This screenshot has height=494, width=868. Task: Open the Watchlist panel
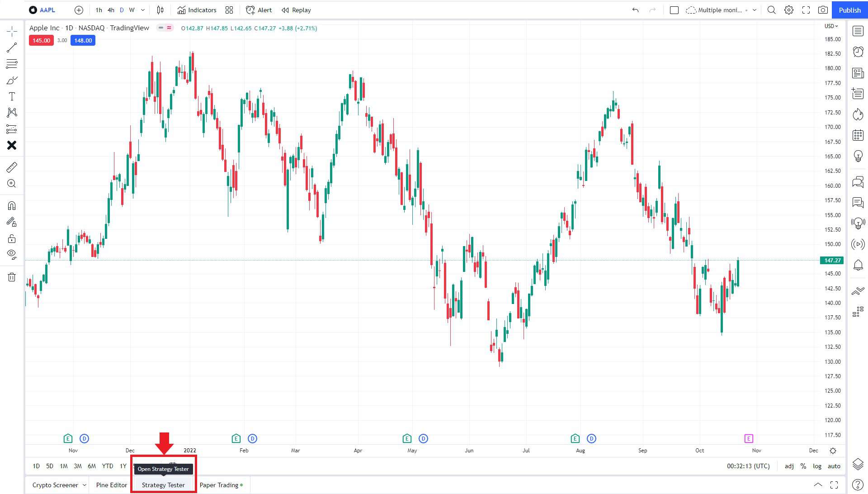858,31
